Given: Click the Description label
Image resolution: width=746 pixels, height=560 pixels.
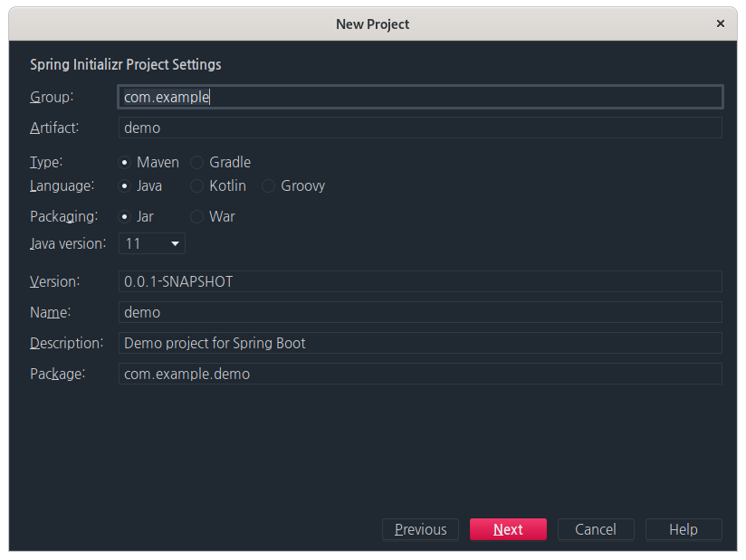Looking at the screenshot, I should pos(67,343).
